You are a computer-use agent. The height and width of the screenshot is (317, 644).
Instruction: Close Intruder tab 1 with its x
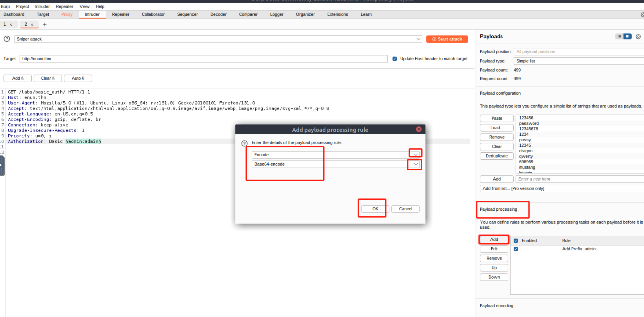[x=11, y=25]
